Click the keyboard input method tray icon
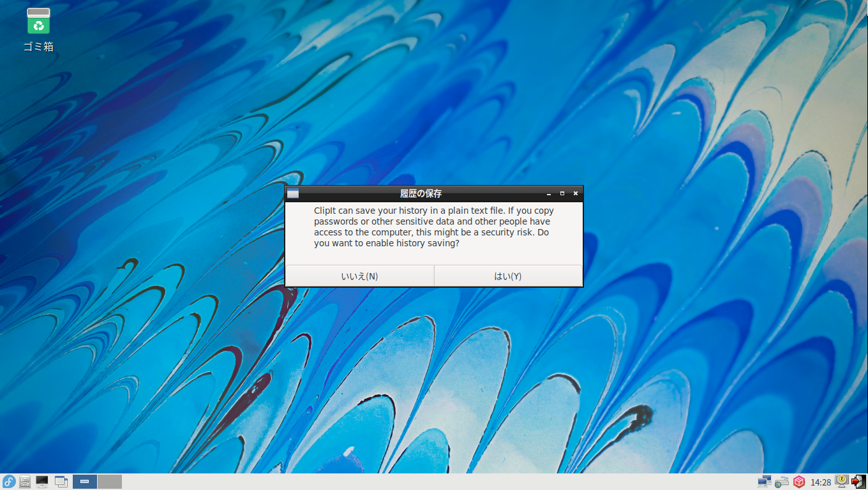 click(782, 482)
